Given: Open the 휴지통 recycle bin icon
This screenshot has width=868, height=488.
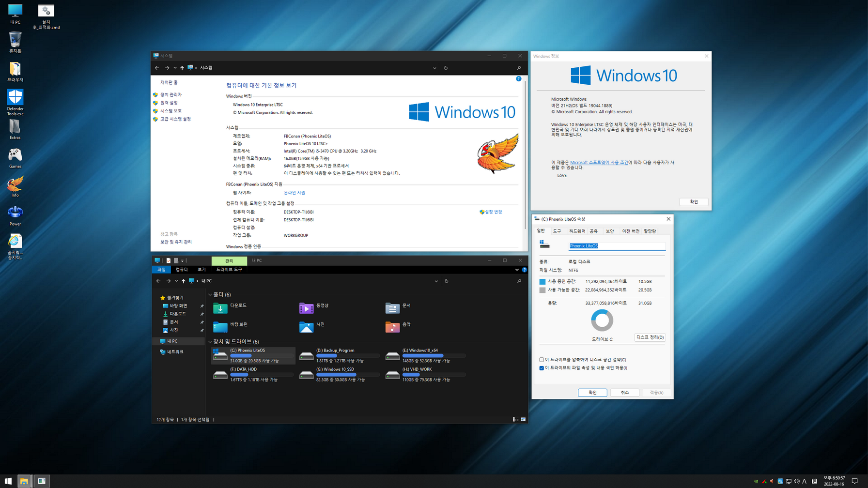Looking at the screenshot, I should coord(15,43).
